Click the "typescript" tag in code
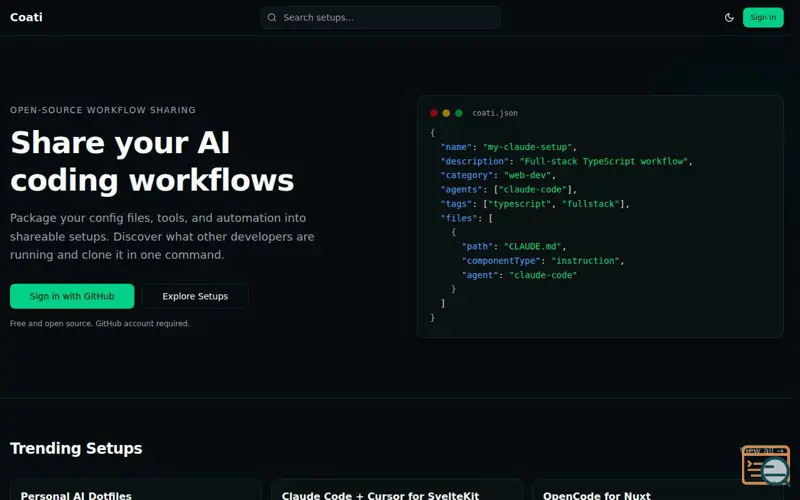 pos(519,204)
